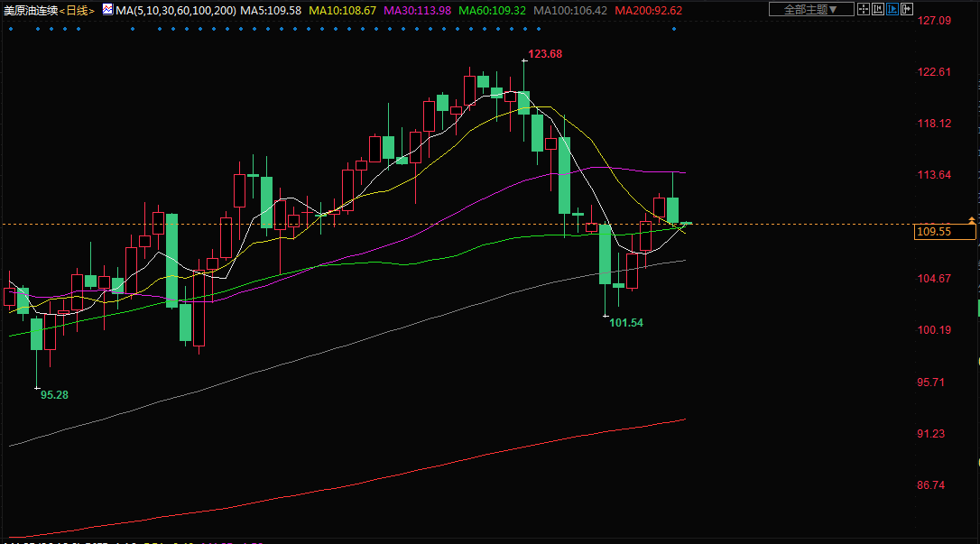980x544 pixels.
Task: Click the MA indicator chart icon
Action: [107, 9]
